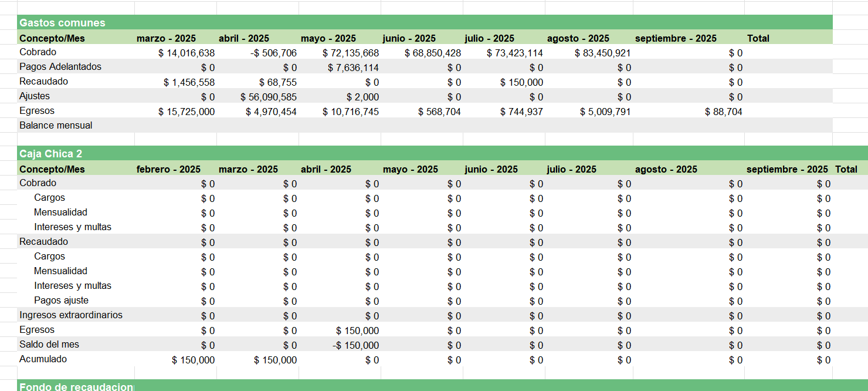Screen dimensions: 868x391
Task: Click the "Caja Chica 2" section header
Action: [x=50, y=154]
